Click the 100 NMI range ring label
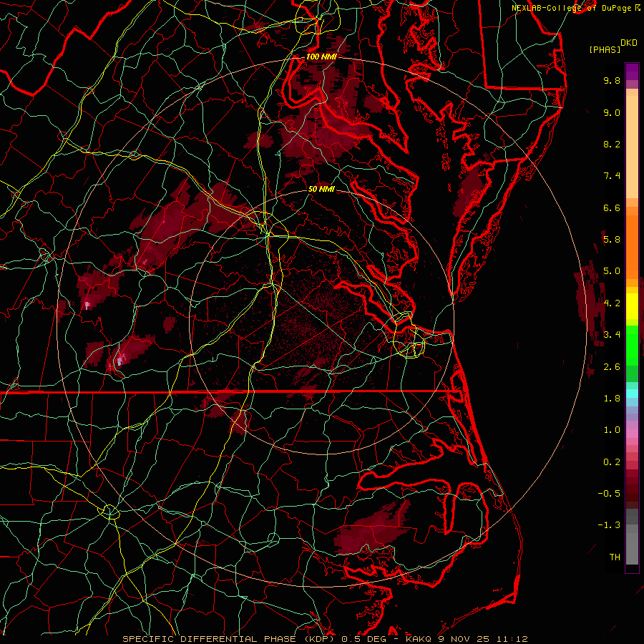 (x=321, y=57)
